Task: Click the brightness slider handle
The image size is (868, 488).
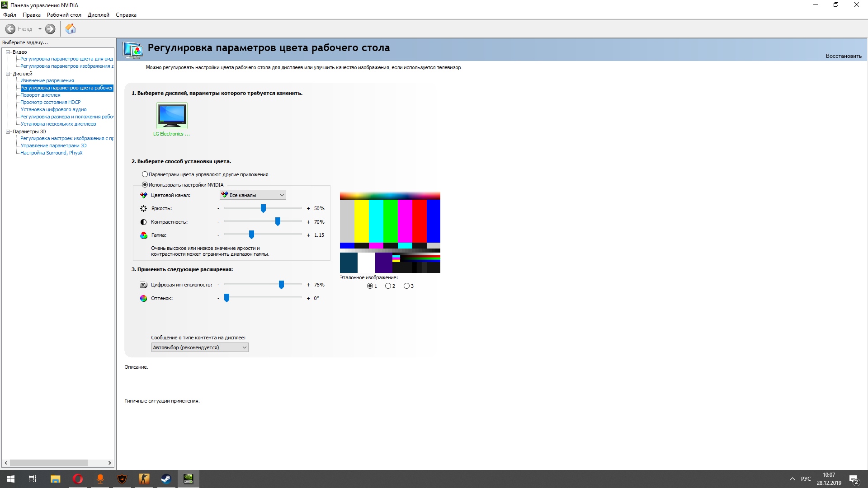Action: [263, 208]
